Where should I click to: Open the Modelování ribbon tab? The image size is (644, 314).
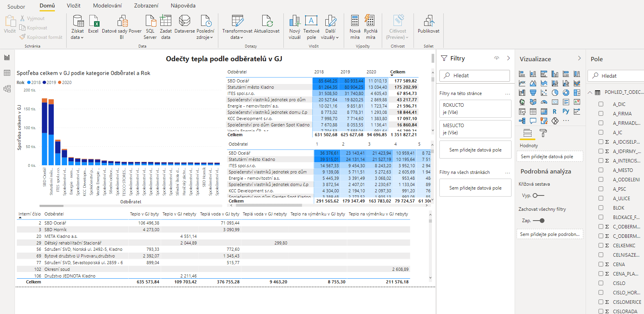pyautogui.click(x=107, y=5)
